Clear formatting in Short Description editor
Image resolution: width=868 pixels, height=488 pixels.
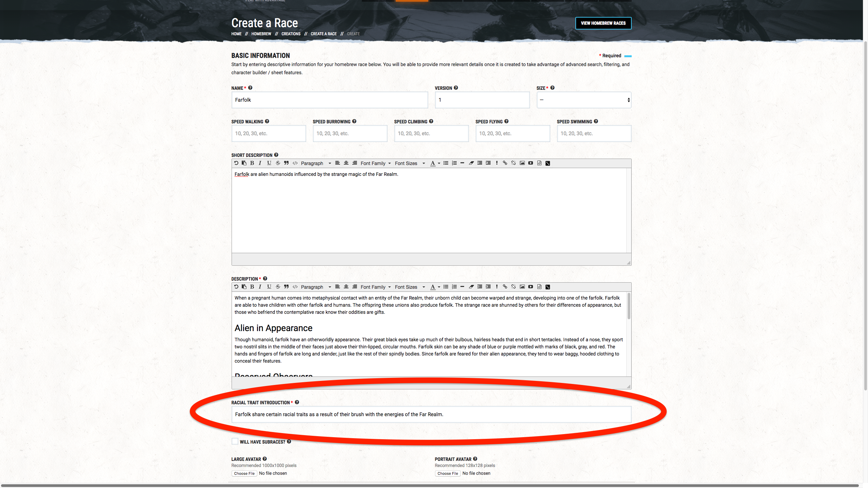pos(471,163)
